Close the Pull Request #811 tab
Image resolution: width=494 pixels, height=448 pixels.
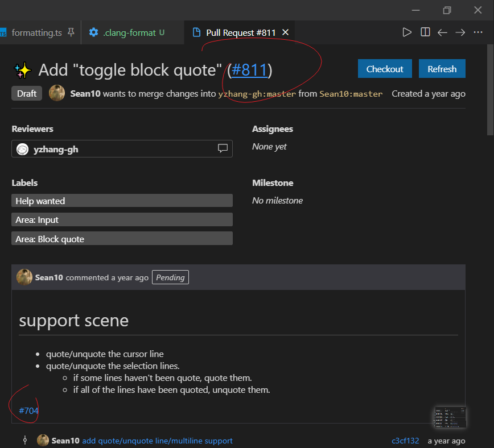pyautogui.click(x=286, y=32)
